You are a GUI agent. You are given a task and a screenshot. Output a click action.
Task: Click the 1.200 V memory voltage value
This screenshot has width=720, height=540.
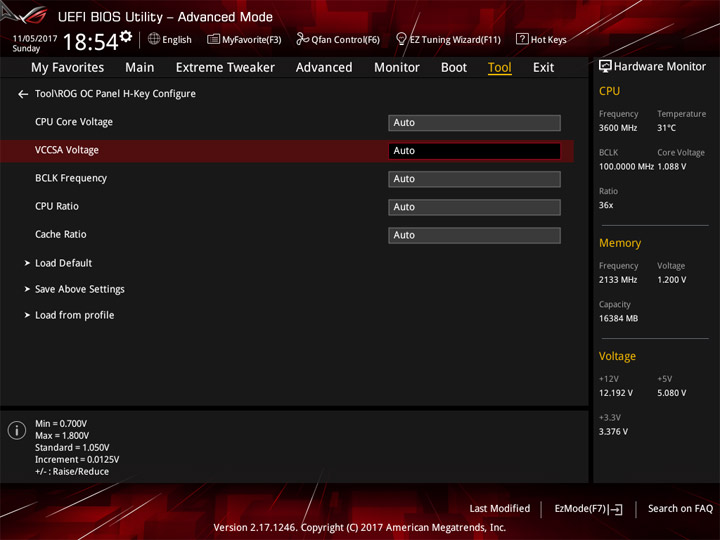coord(672,280)
